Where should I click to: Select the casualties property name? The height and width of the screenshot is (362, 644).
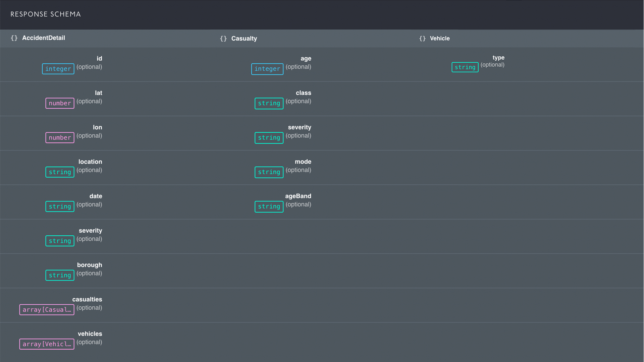click(87, 300)
